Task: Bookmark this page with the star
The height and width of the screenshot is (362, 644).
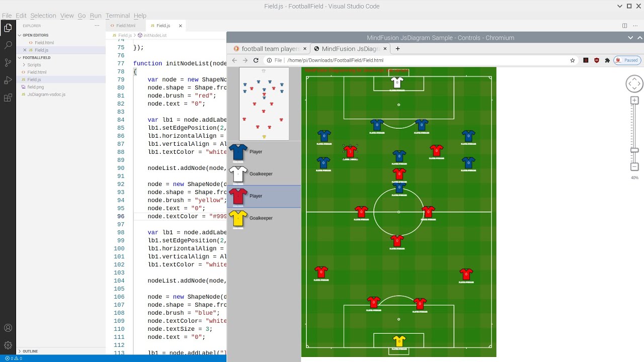Action: [x=573, y=60]
